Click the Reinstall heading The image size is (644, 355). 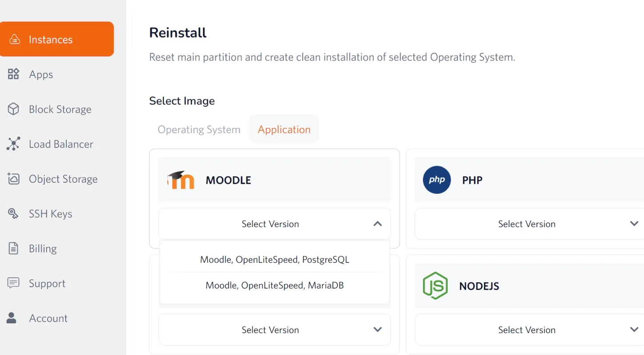(x=178, y=33)
